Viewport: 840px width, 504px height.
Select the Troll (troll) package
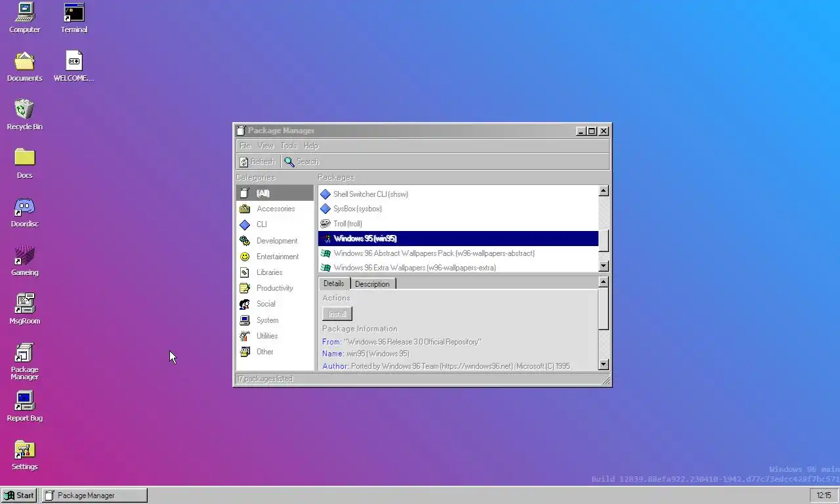coord(458,224)
